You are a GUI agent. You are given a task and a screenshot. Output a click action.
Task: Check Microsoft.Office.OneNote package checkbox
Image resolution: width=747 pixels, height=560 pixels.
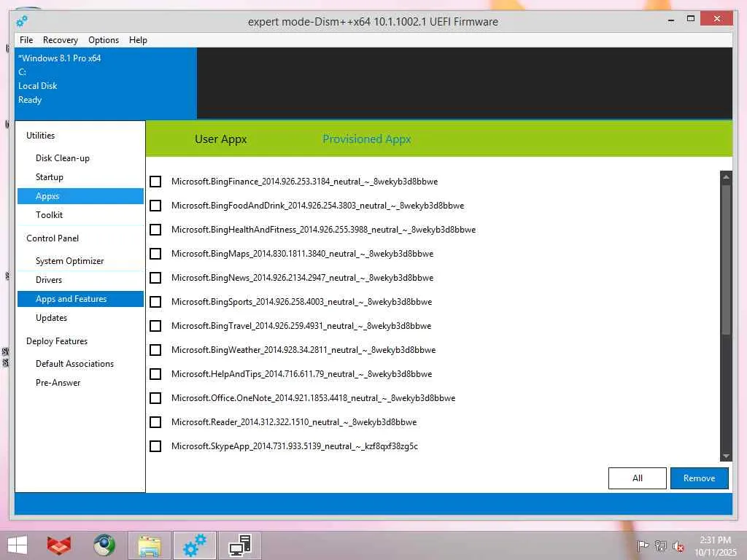point(155,398)
